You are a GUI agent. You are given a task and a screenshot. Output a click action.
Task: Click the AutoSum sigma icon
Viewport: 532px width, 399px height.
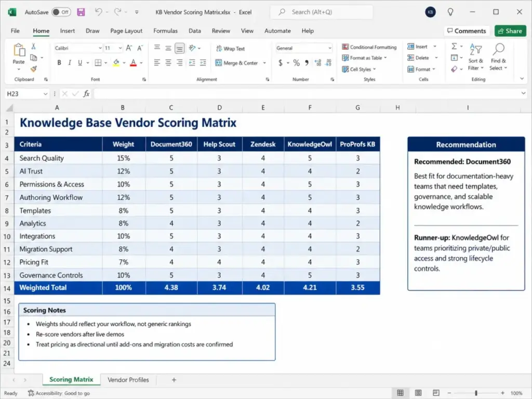pyautogui.click(x=454, y=46)
